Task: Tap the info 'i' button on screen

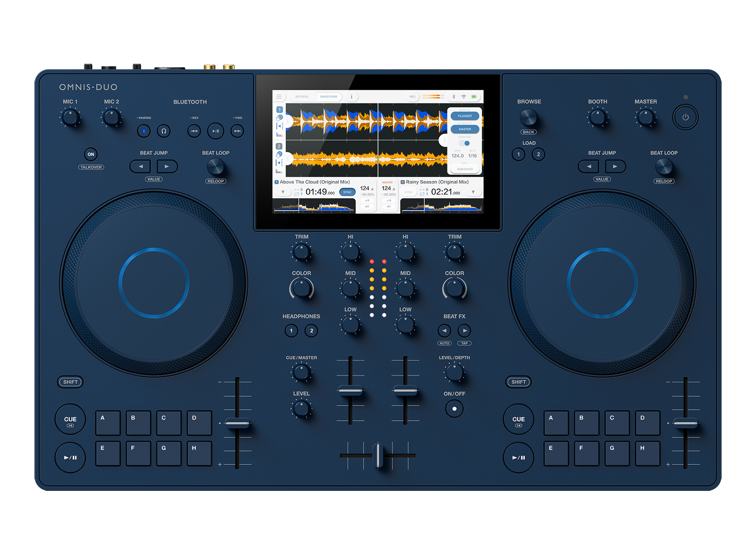Action: click(x=351, y=97)
